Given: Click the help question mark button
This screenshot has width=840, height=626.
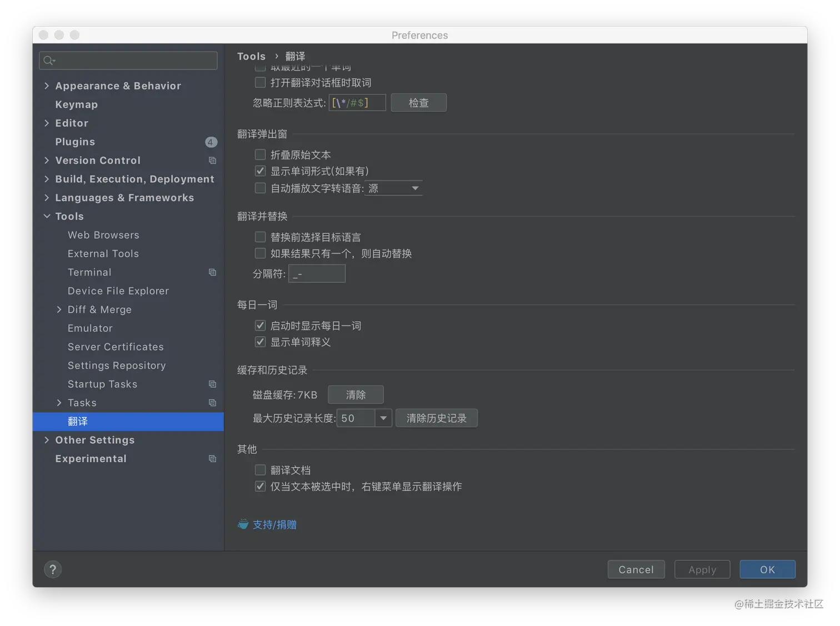Looking at the screenshot, I should [x=53, y=569].
